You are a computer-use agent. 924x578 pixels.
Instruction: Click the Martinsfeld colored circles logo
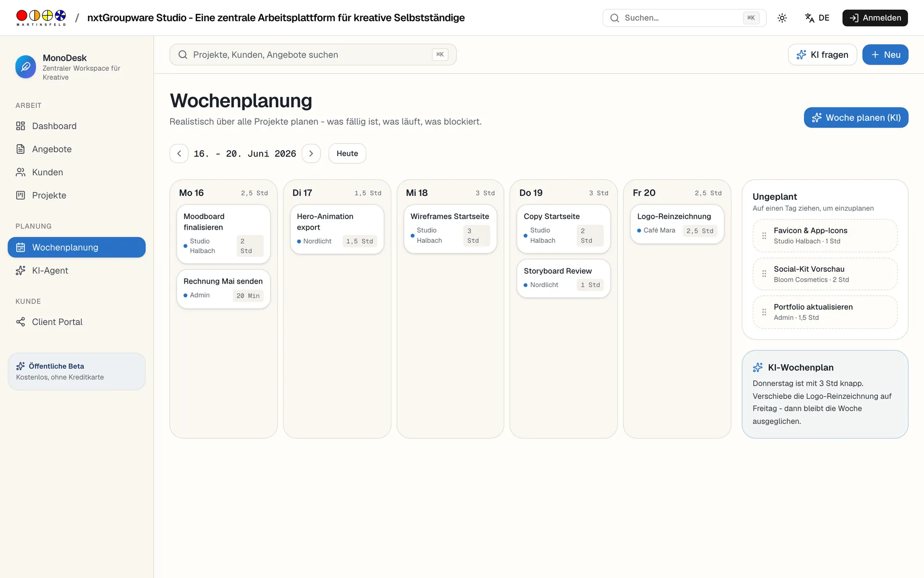click(41, 18)
